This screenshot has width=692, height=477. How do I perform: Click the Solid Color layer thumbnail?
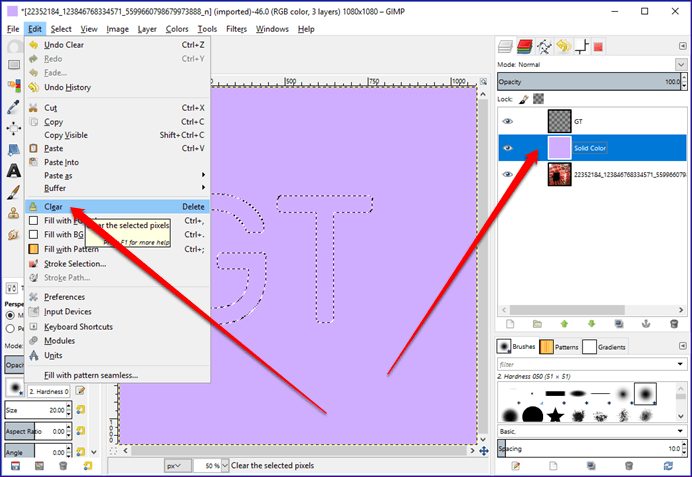(x=559, y=148)
